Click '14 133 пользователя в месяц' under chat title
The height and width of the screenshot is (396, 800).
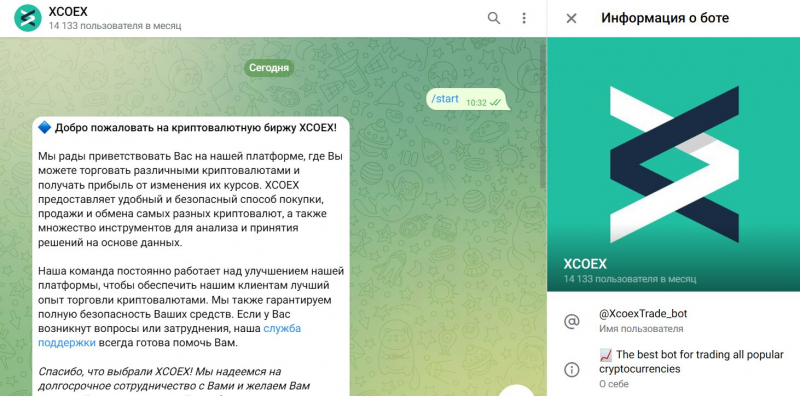115,26
